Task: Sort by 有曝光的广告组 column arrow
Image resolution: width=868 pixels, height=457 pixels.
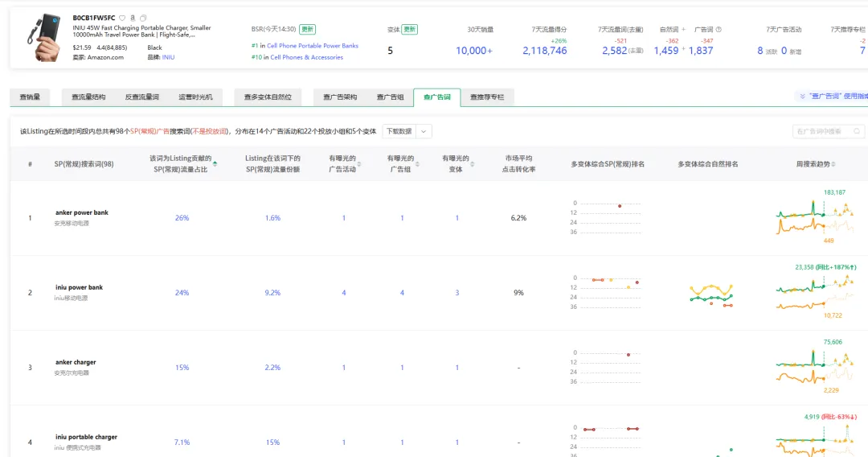Action: (x=417, y=164)
